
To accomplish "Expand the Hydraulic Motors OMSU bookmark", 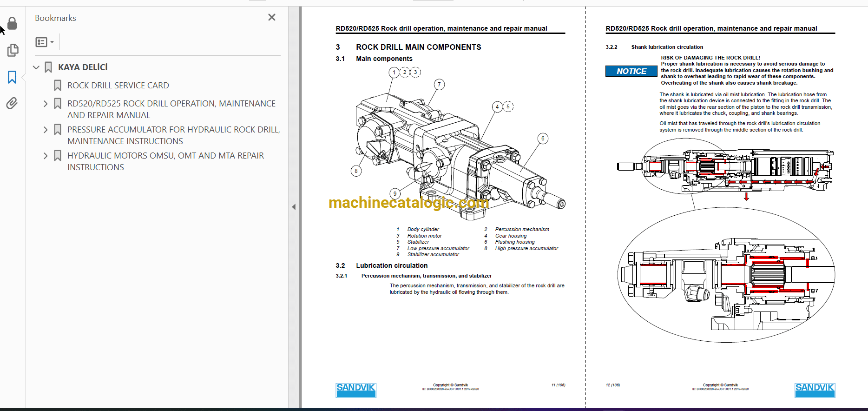I will 46,156.
